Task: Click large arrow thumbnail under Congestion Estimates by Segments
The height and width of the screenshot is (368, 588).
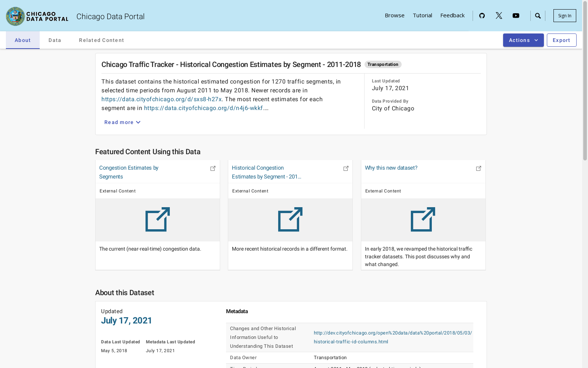Action: (x=158, y=220)
